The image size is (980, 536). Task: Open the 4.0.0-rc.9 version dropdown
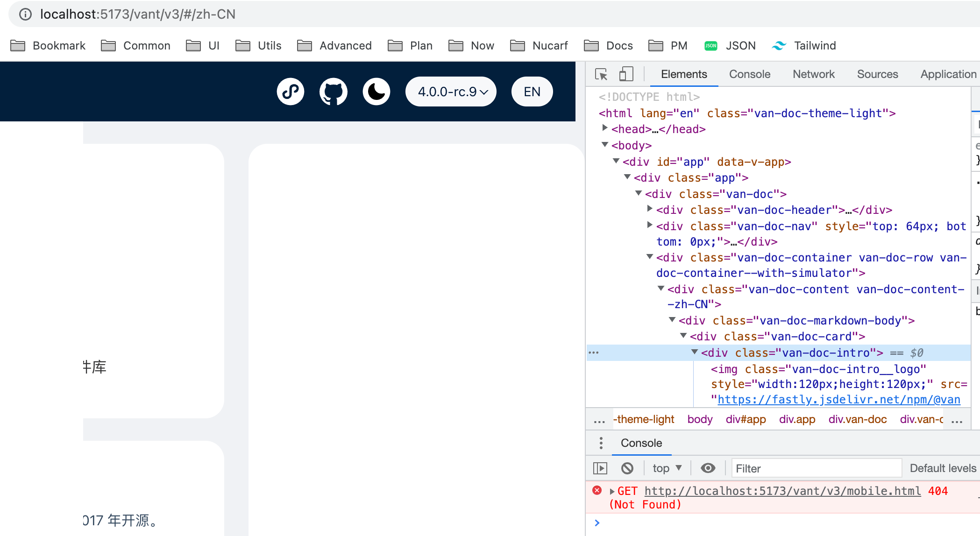pos(450,92)
